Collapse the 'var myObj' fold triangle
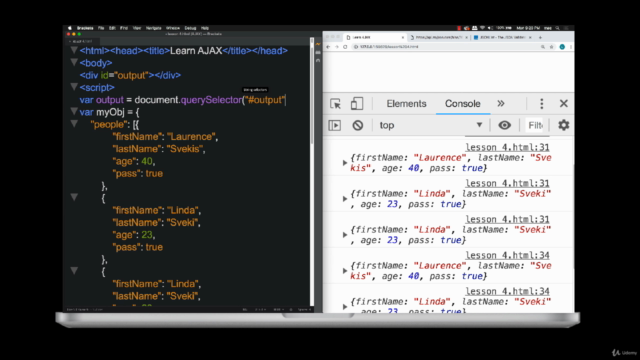 [x=74, y=111]
